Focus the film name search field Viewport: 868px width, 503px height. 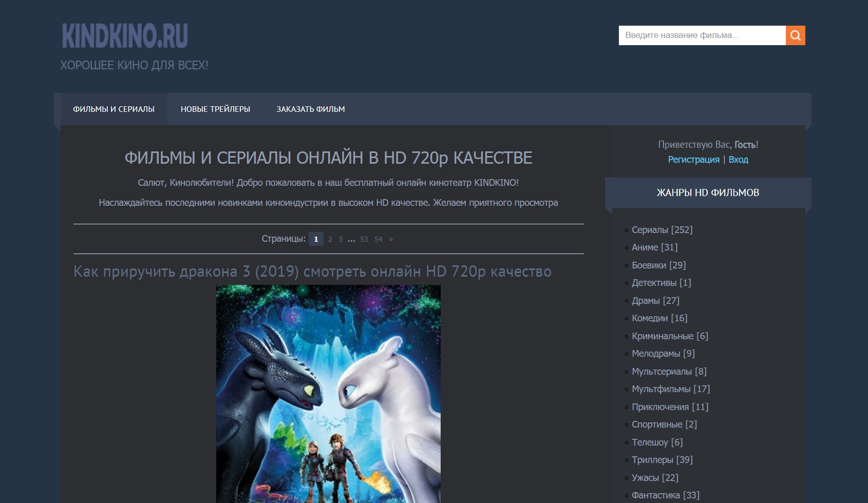702,35
